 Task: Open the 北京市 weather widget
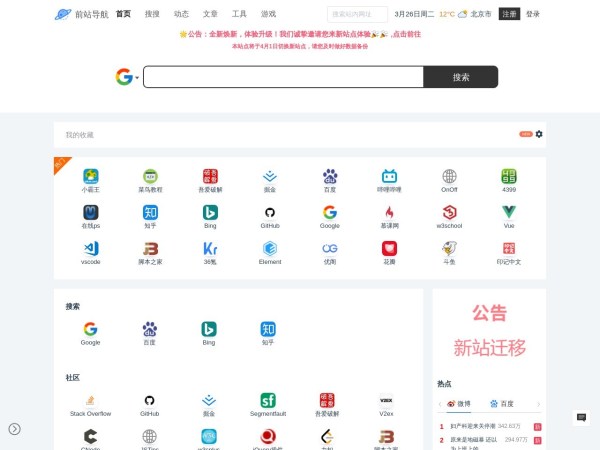[465, 14]
